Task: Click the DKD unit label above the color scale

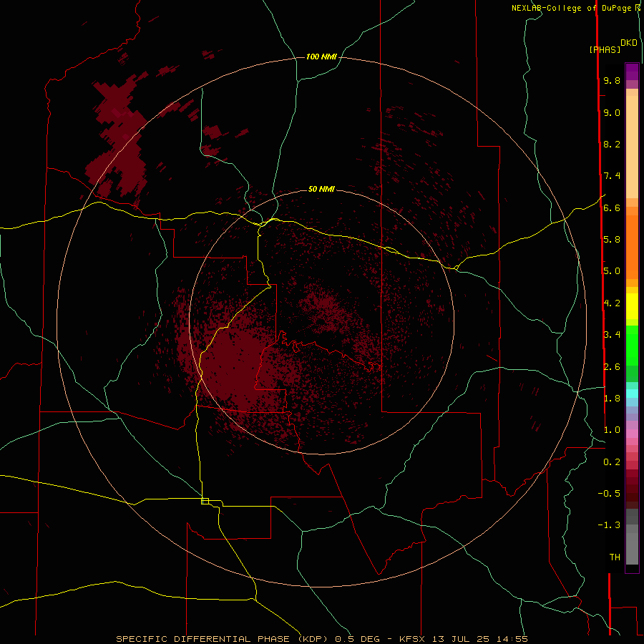Action: (x=629, y=43)
